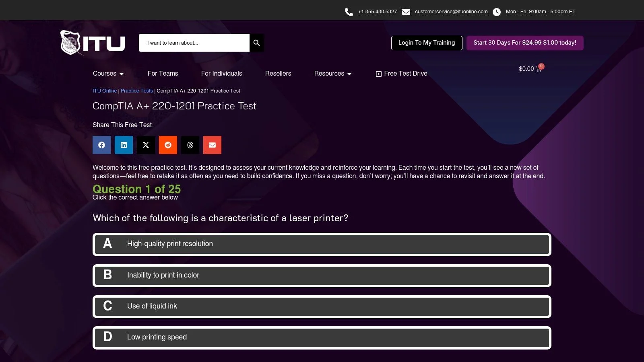The width and height of the screenshot is (644, 362).
Task: Open the For Teams menu item
Action: (x=163, y=74)
